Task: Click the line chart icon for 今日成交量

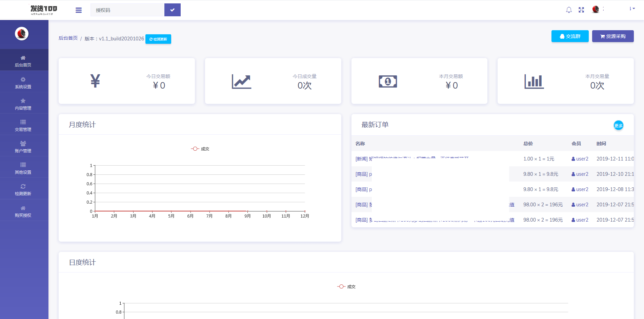Action: [x=241, y=81]
